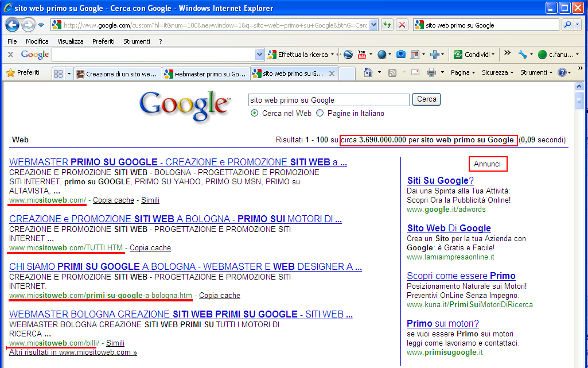Viewport: 588px width, 368px height.
Task: Click the blue plus toolbar icon
Action: click(x=435, y=55)
